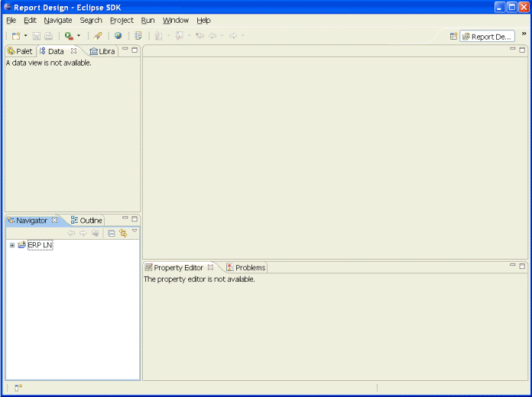Click the status bar icon at bottom left
Image resolution: width=532 pixels, height=397 pixels.
coord(18,388)
